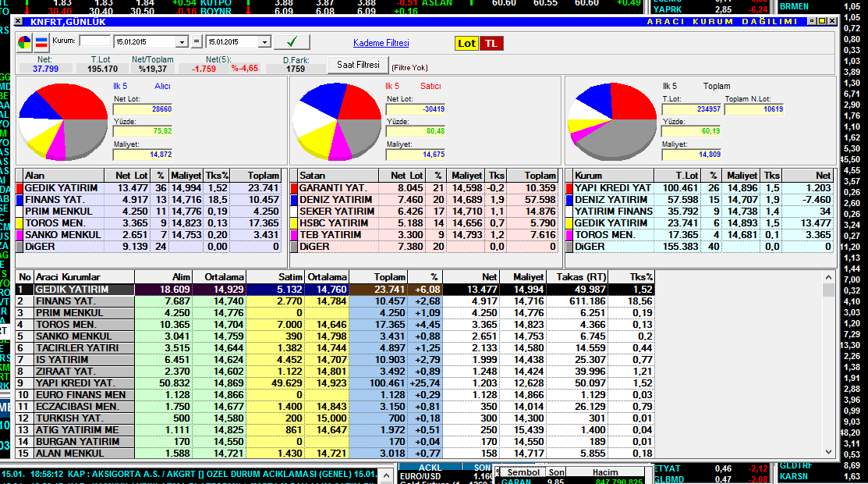Open the end date dropdown
The image size is (868, 484).
point(264,42)
